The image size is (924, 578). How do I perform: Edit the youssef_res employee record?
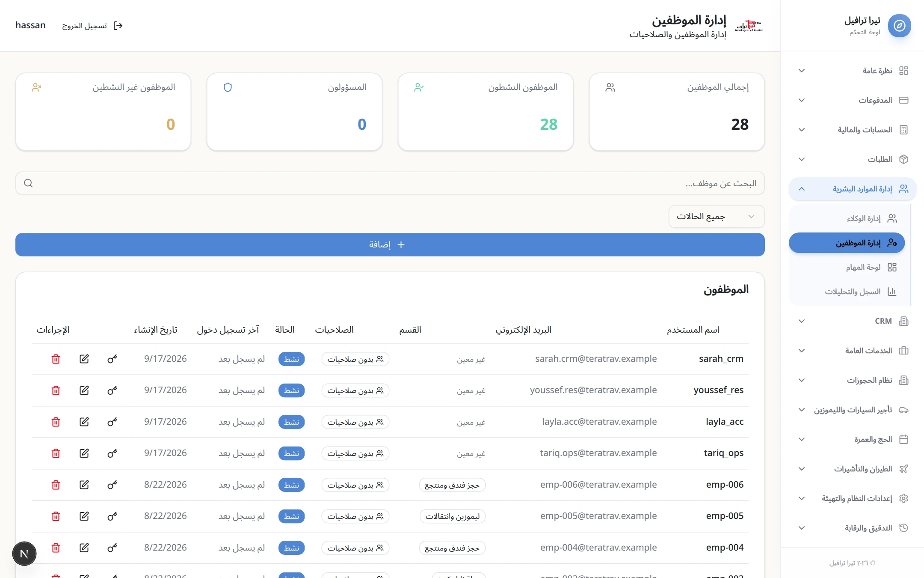coord(84,390)
